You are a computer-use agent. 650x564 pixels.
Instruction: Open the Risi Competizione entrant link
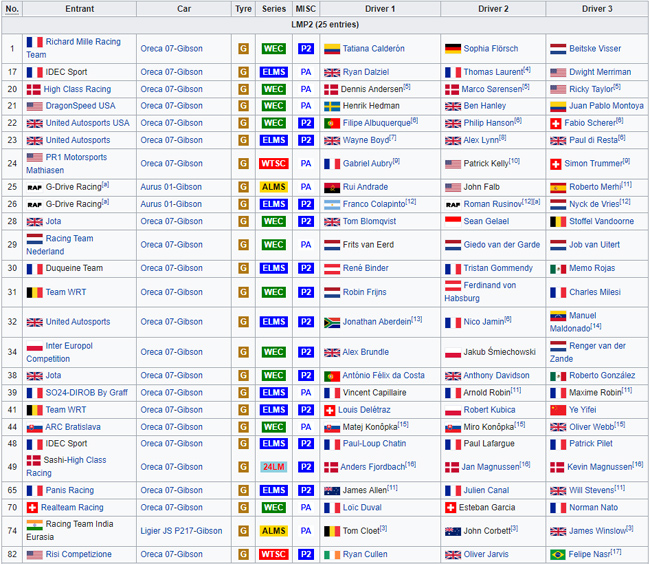tap(78, 554)
